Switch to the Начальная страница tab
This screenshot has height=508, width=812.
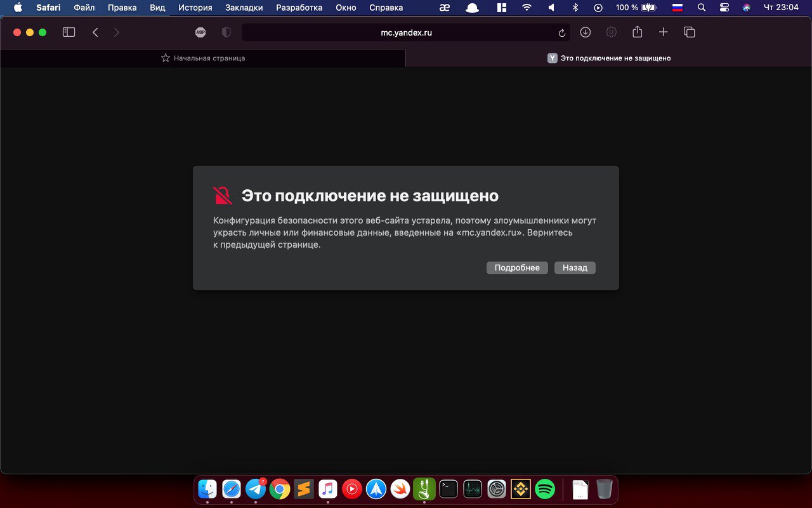203,58
